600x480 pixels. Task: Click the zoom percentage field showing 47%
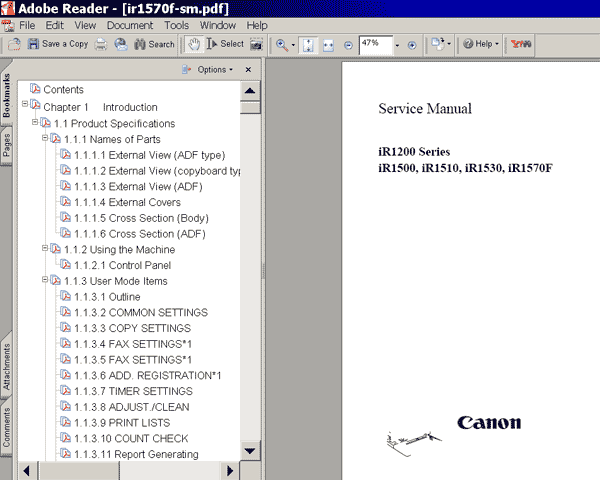pos(376,45)
